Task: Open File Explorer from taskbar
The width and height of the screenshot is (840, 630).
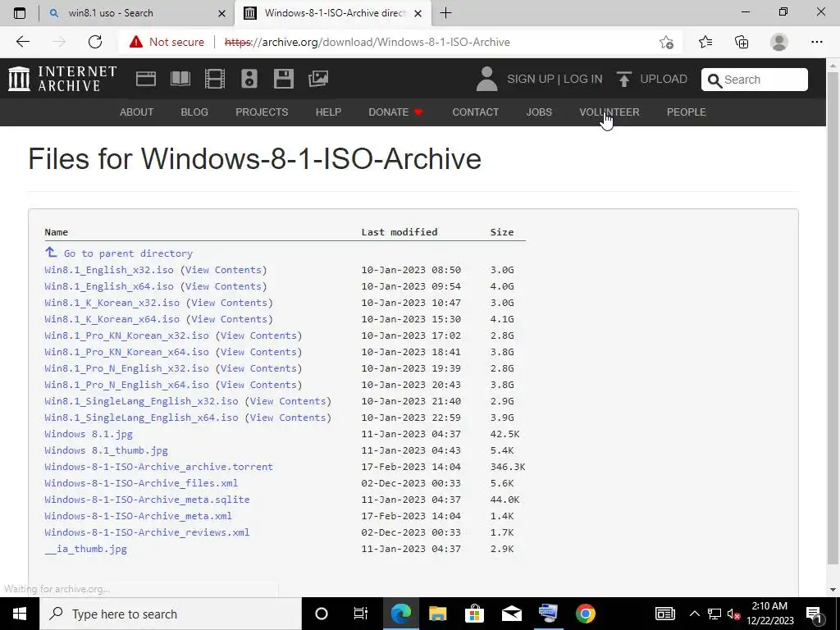Action: point(438,614)
